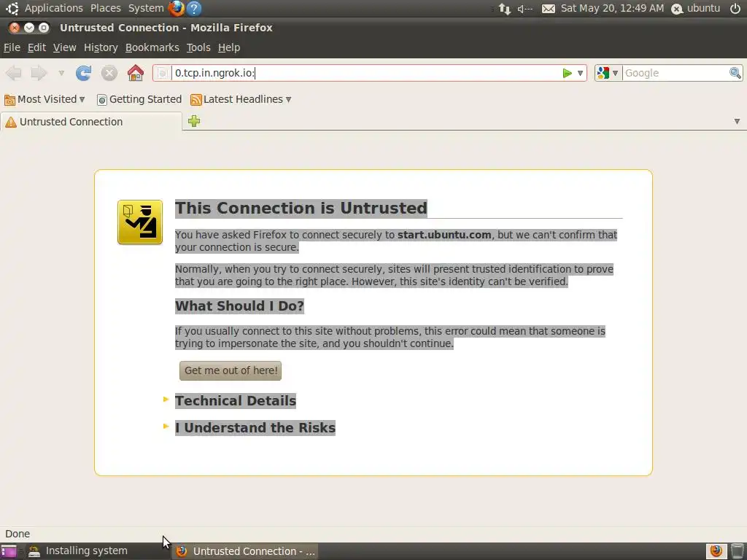The height and width of the screenshot is (560, 747).
Task: Click the Back arrow button
Action: pos(14,73)
